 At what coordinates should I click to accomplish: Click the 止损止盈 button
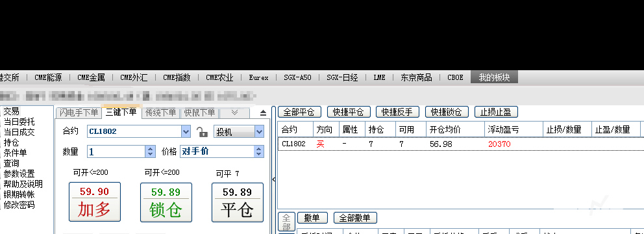pyautogui.click(x=496, y=112)
